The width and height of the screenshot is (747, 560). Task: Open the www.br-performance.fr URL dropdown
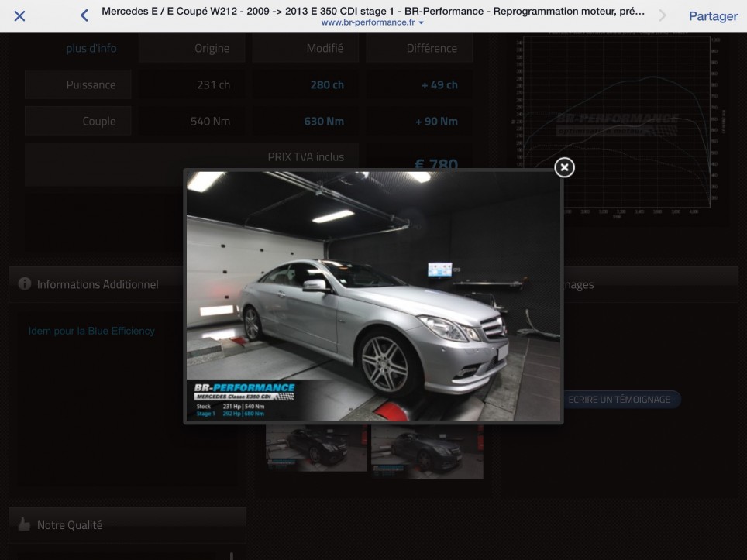(373, 23)
